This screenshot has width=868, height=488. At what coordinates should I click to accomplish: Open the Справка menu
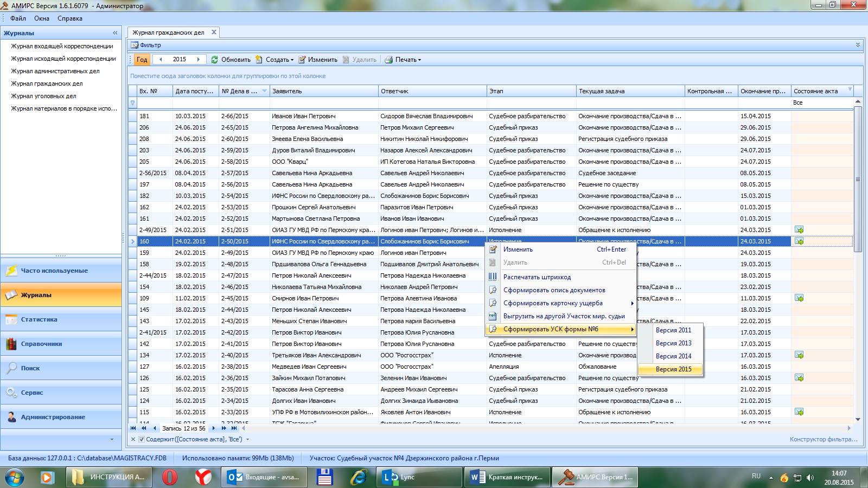pos(70,18)
